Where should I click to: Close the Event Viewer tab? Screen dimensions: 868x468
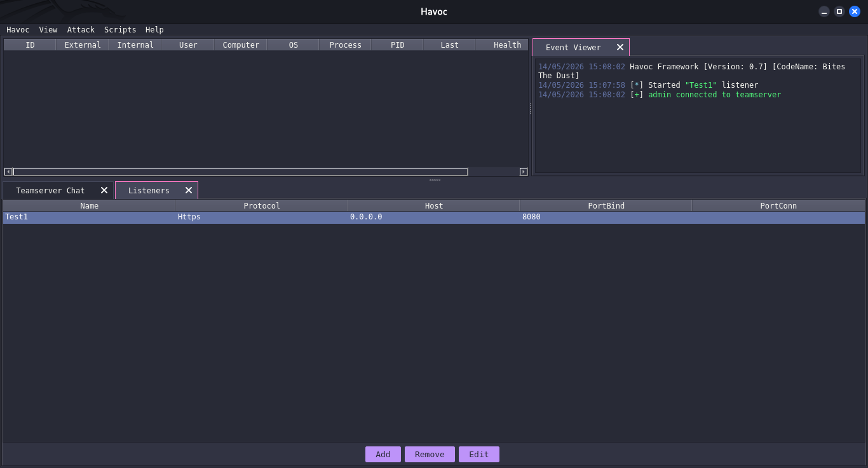pyautogui.click(x=620, y=47)
